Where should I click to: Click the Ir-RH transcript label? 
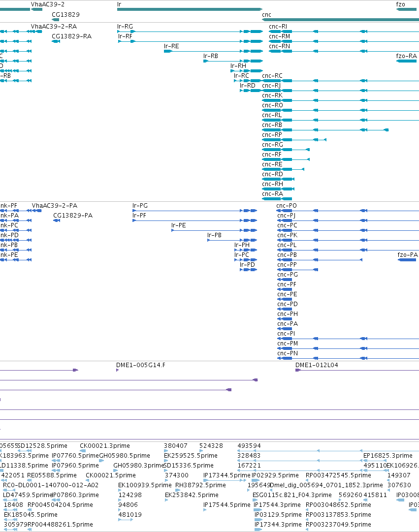click(238, 66)
